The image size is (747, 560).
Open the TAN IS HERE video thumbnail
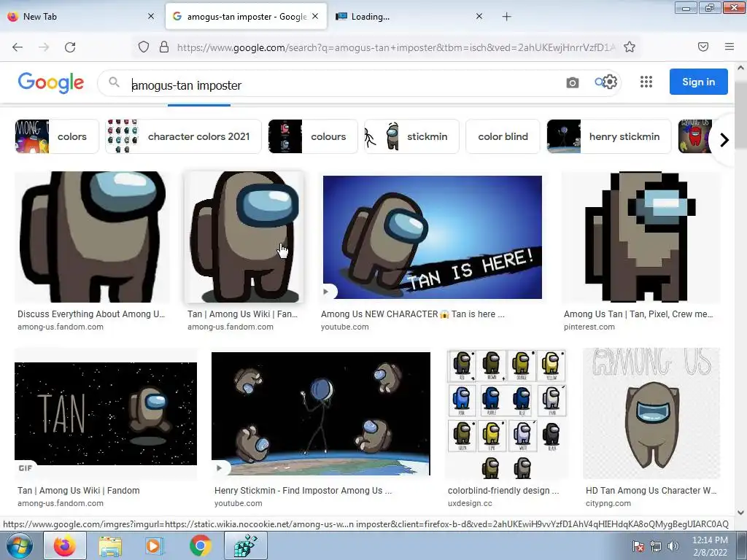point(432,237)
